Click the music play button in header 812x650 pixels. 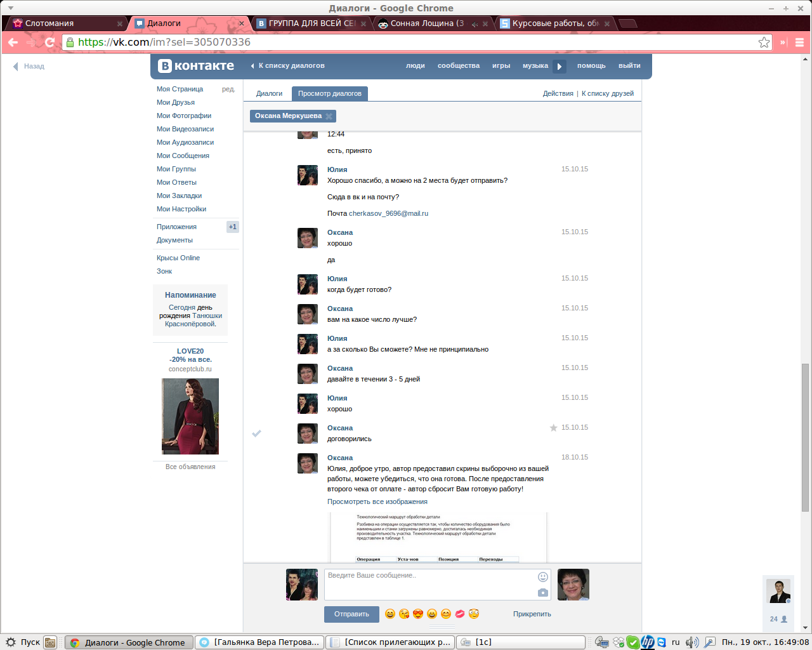(559, 66)
